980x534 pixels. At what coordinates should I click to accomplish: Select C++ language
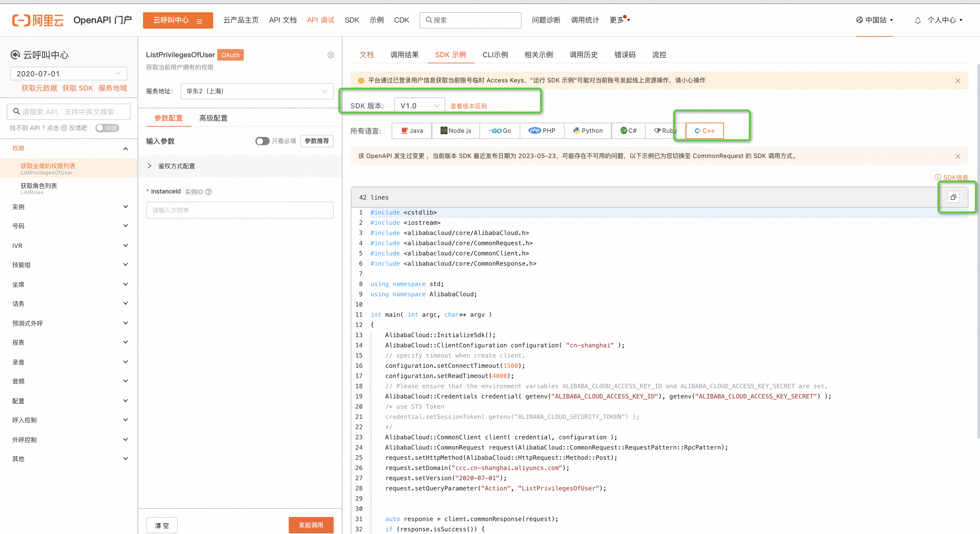[x=705, y=130]
